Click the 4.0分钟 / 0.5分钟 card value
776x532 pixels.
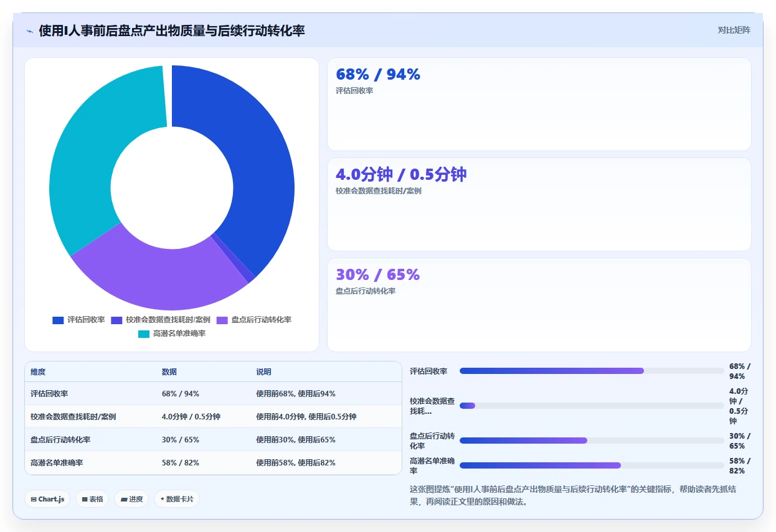click(401, 175)
